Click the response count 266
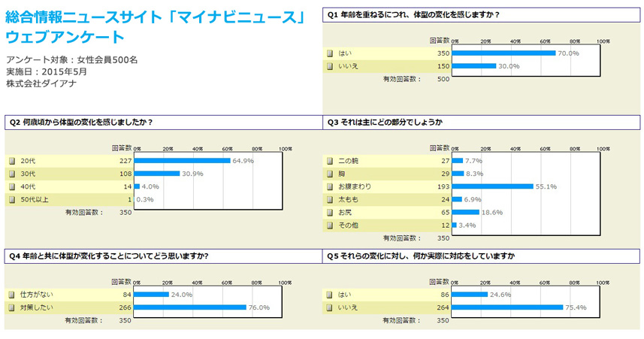644x339 pixels. [x=125, y=307]
